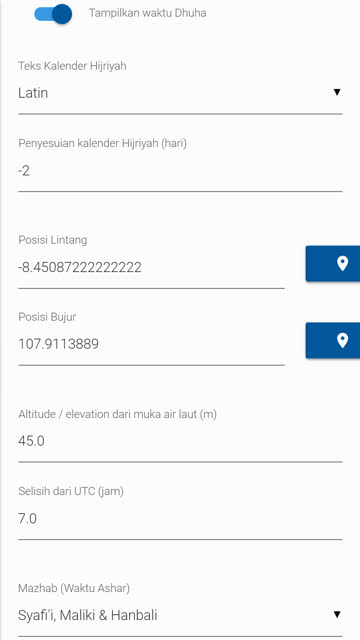
Task: Click the Teks Kalender Hijriyah field label
Action: point(72,66)
